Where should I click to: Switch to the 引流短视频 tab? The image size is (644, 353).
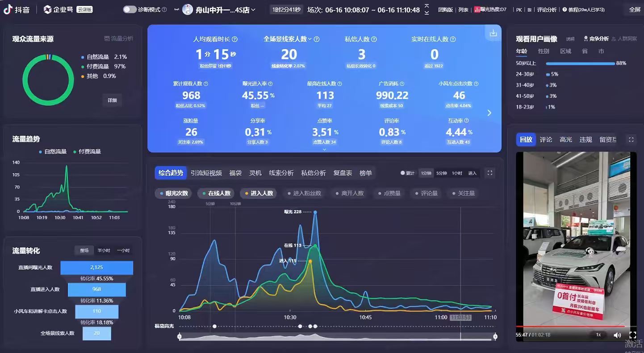[x=206, y=173]
